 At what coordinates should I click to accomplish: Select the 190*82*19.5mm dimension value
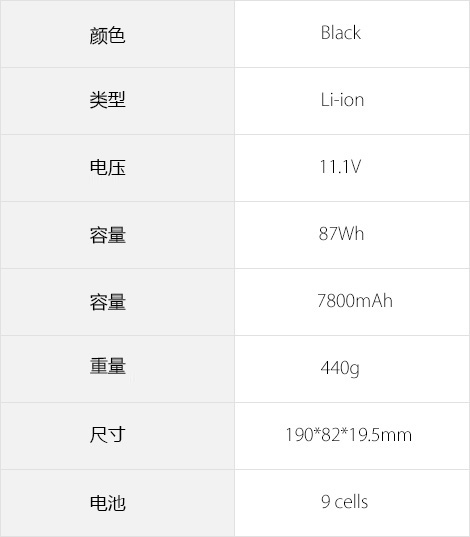point(352,436)
